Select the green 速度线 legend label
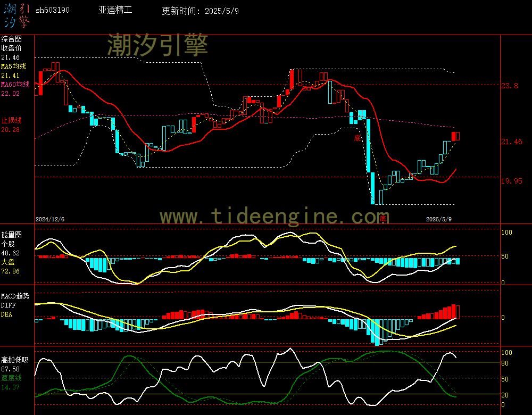Viewport: 532px width, 415px height. 12,378
